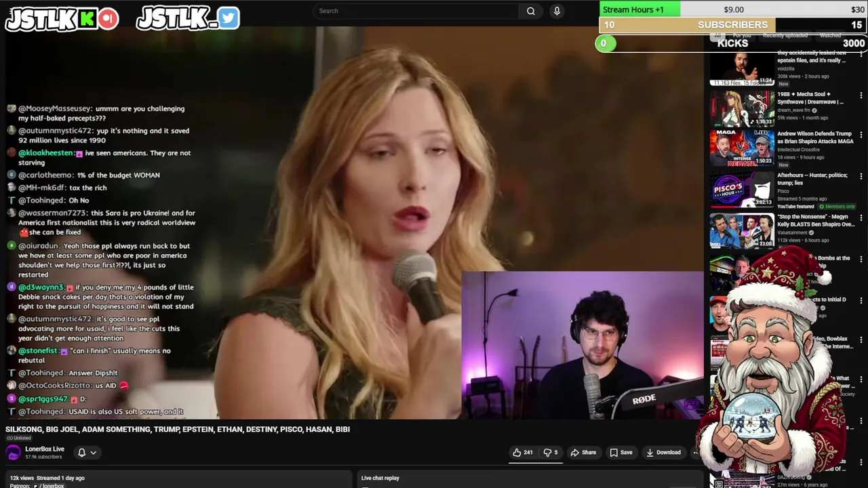The width and height of the screenshot is (868, 488).
Task: Click chat username @d3waynn3
Action: point(41,287)
